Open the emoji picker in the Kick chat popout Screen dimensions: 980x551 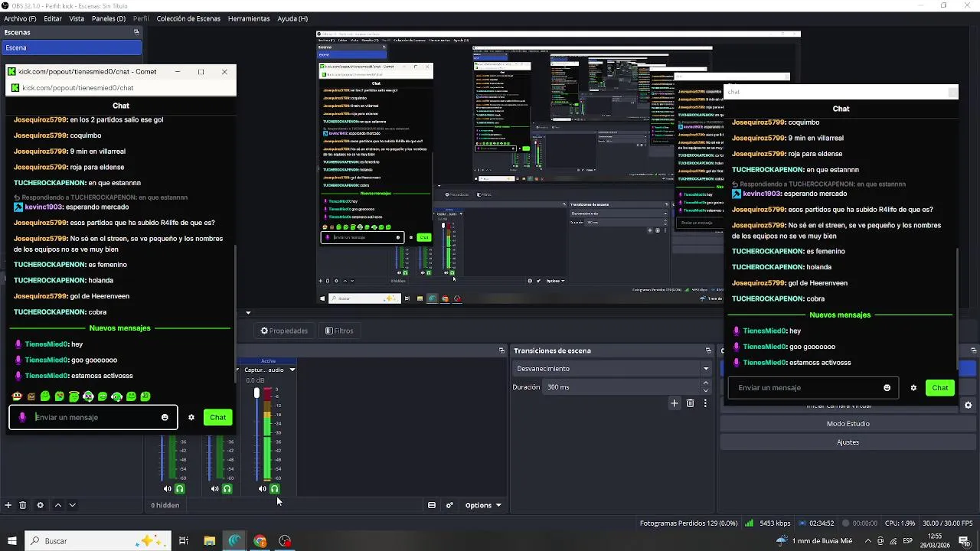pos(165,417)
